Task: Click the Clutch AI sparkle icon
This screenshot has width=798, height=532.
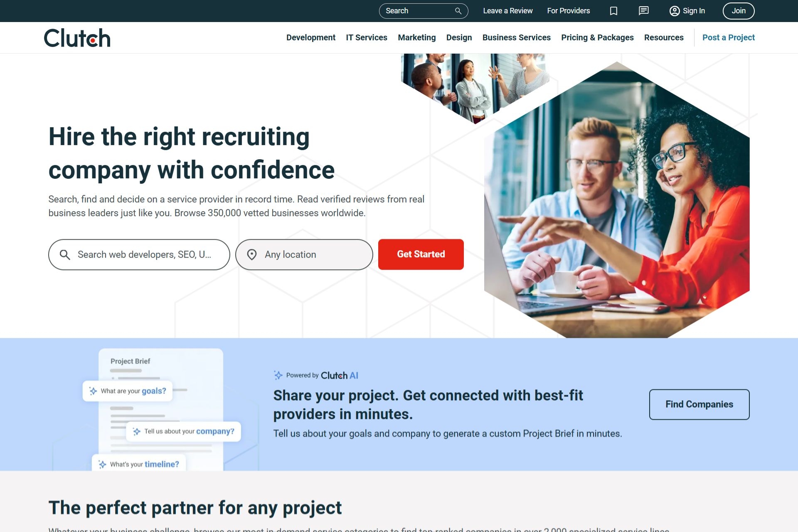Action: point(278,375)
